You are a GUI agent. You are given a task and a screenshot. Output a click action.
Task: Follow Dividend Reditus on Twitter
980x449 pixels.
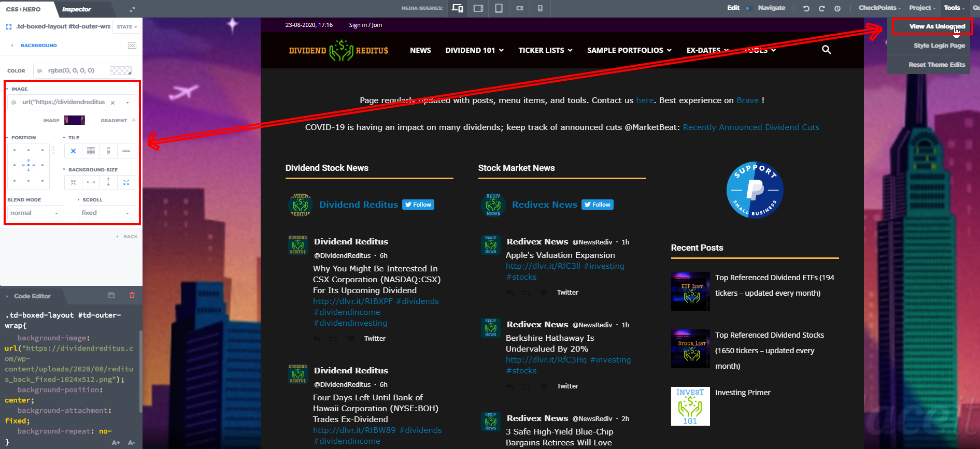click(418, 205)
